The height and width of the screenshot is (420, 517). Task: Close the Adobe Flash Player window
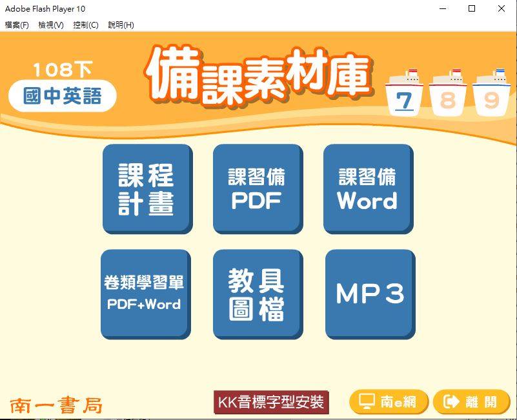tap(501, 8)
